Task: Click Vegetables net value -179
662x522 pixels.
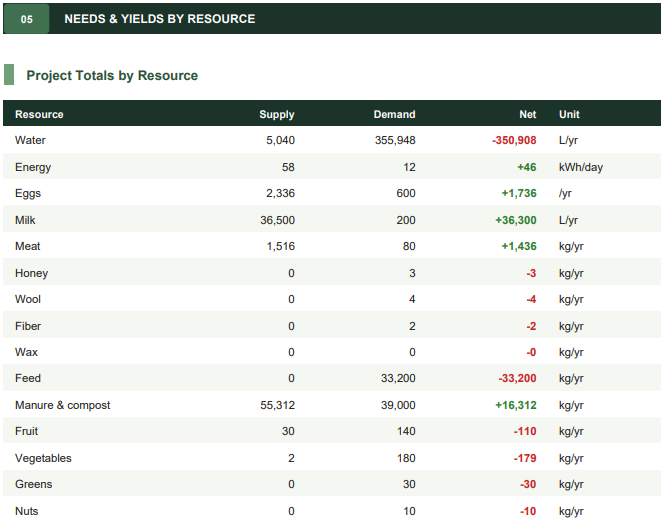Action: (525, 458)
